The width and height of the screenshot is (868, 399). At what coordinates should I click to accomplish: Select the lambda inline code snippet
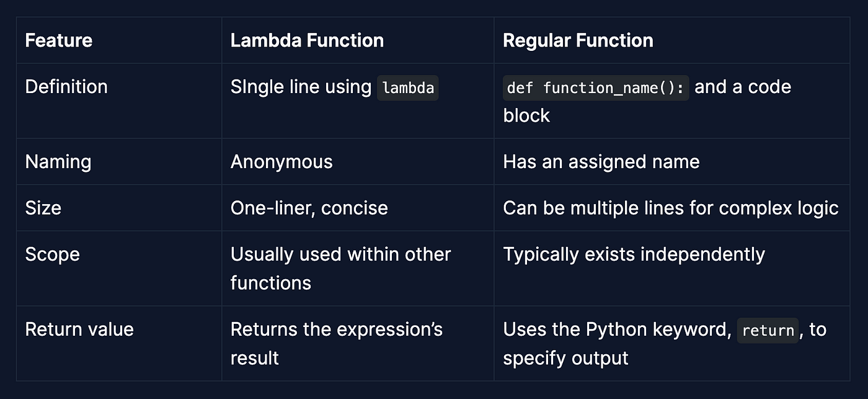pos(408,88)
